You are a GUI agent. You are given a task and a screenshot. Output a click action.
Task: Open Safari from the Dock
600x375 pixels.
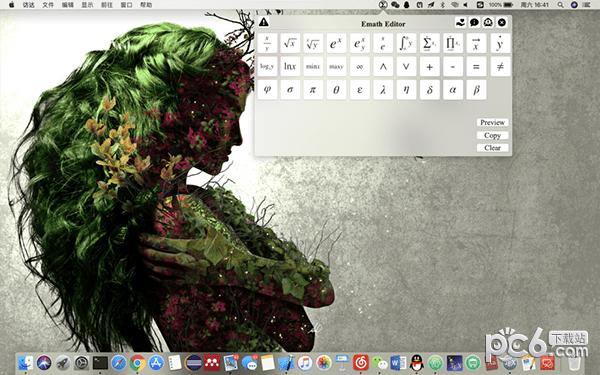tap(119, 363)
